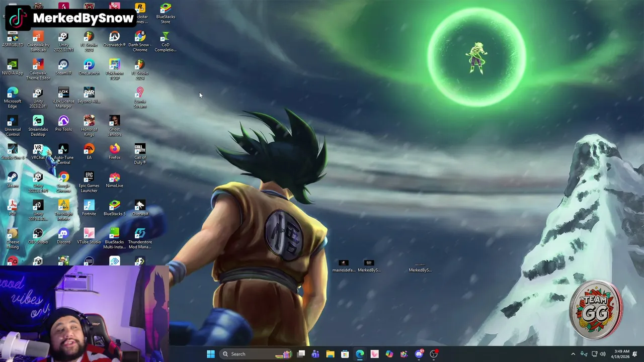Select the Beyond-All desktop icon
This screenshot has width=644, height=362.
(x=89, y=97)
